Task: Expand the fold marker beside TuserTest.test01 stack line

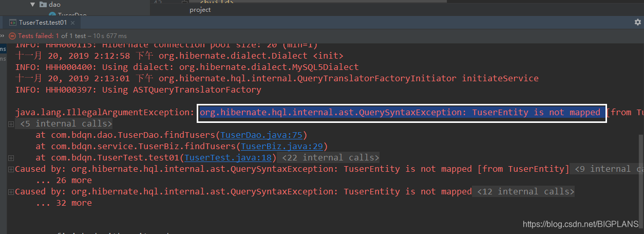Action: tap(11, 157)
